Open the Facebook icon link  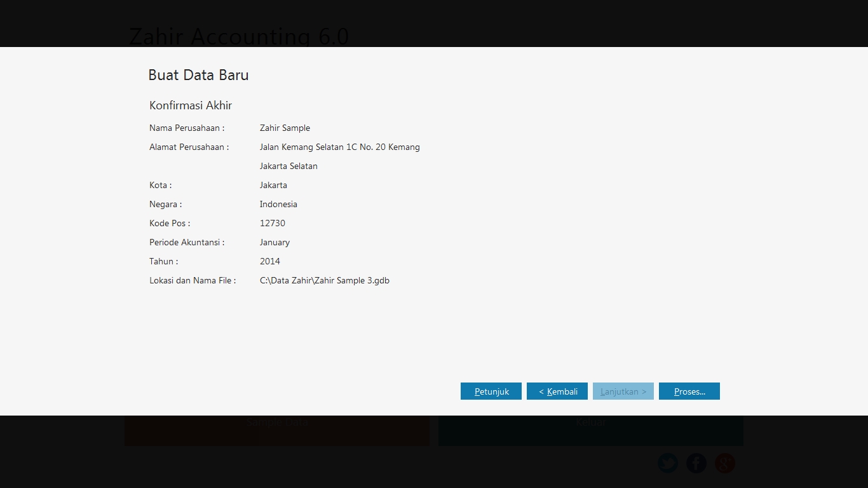point(696,463)
